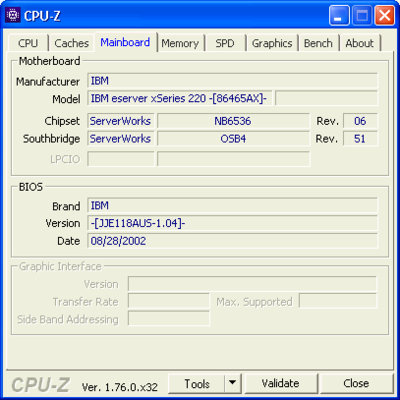Click the Southbridge vendor field ServerWorks
The image size is (400, 400).
[x=121, y=139]
